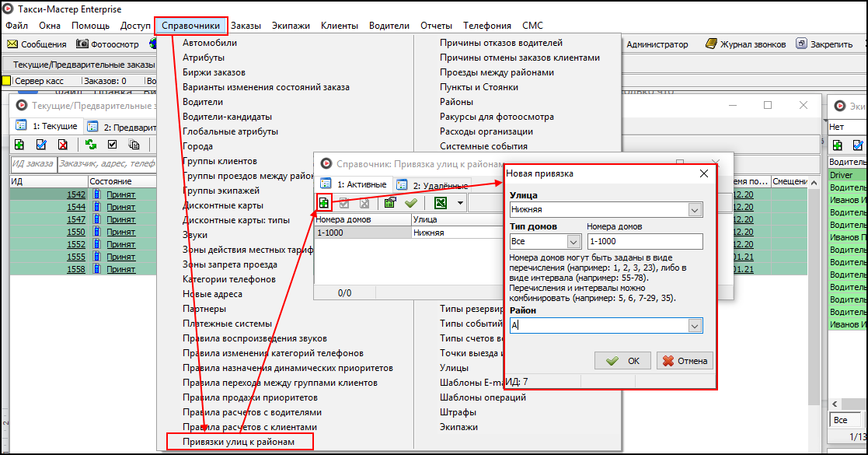Select Привязки улиц к районам menu item
The width and height of the screenshot is (868, 455).
coord(239,442)
